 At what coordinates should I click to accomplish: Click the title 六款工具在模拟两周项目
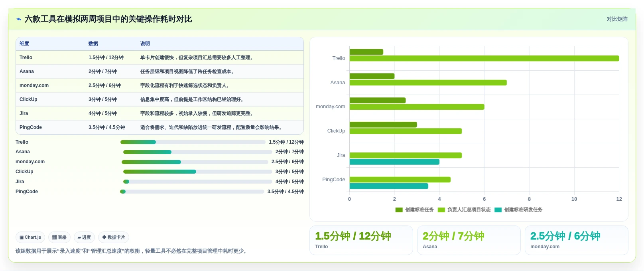click(108, 19)
